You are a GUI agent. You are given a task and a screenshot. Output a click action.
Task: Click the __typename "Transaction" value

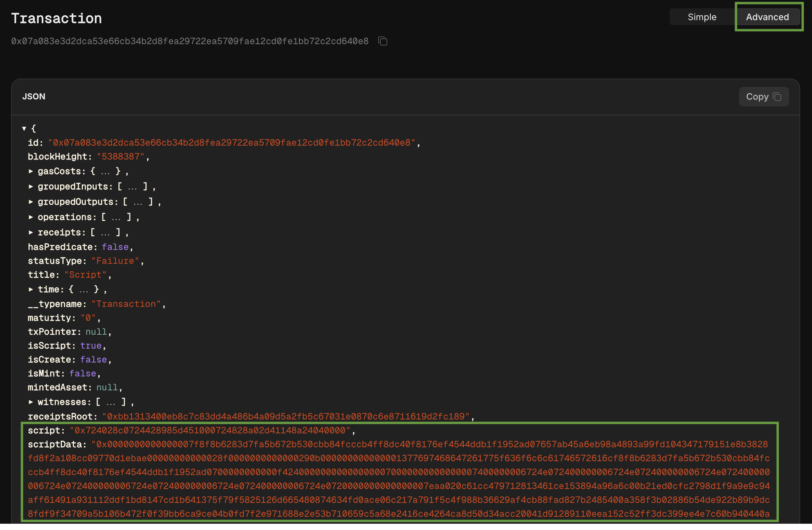[x=126, y=304]
